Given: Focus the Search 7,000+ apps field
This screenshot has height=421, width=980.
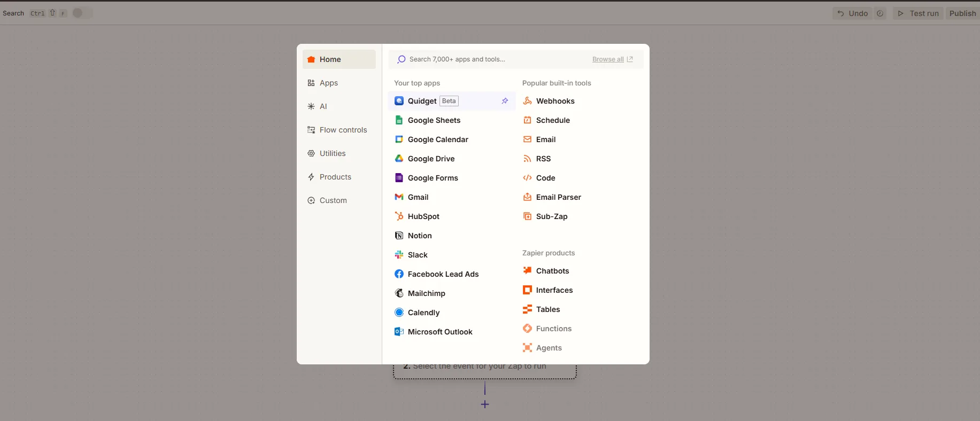Looking at the screenshot, I should coord(492,59).
